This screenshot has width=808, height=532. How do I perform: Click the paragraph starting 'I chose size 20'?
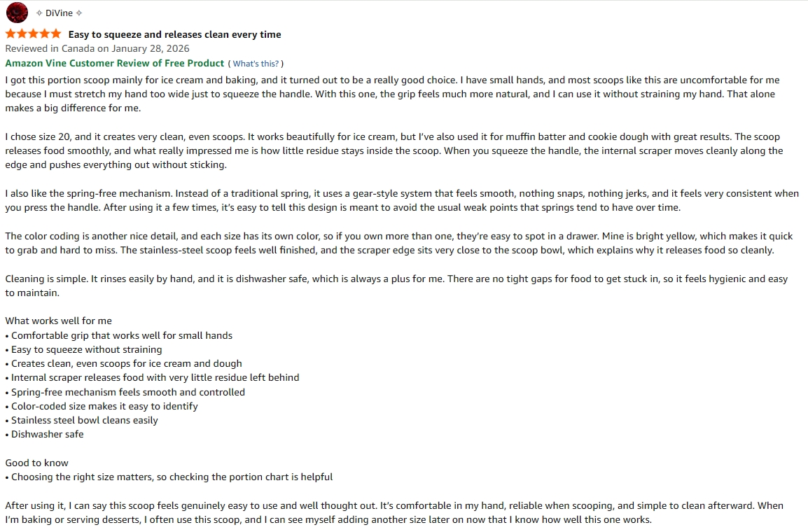pyautogui.click(x=394, y=150)
